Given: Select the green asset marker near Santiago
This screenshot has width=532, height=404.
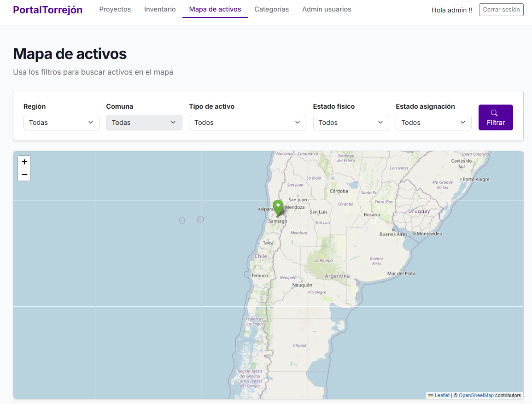Looking at the screenshot, I should 278,208.
